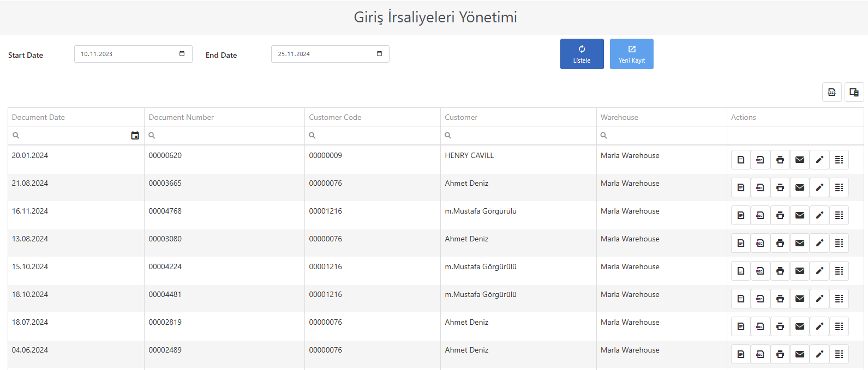Export document 00004768 as DOC
The width and height of the screenshot is (868, 370).
761,215
